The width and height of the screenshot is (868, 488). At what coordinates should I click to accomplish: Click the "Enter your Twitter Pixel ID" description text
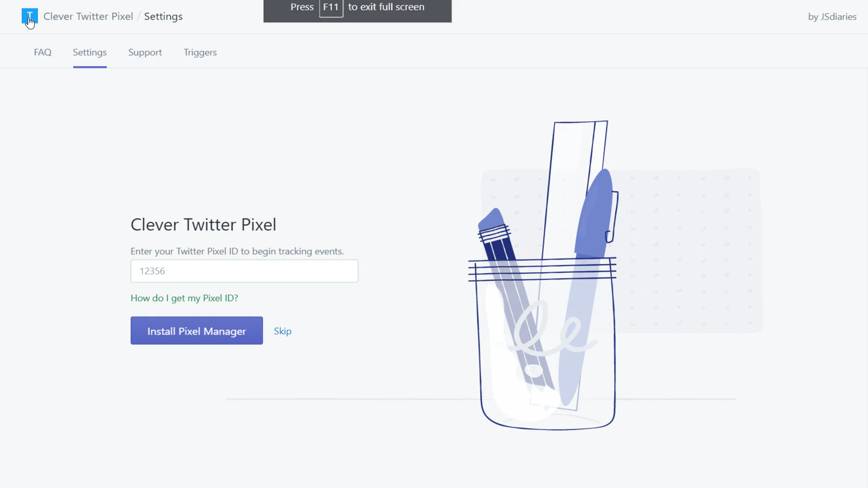[237, 252]
